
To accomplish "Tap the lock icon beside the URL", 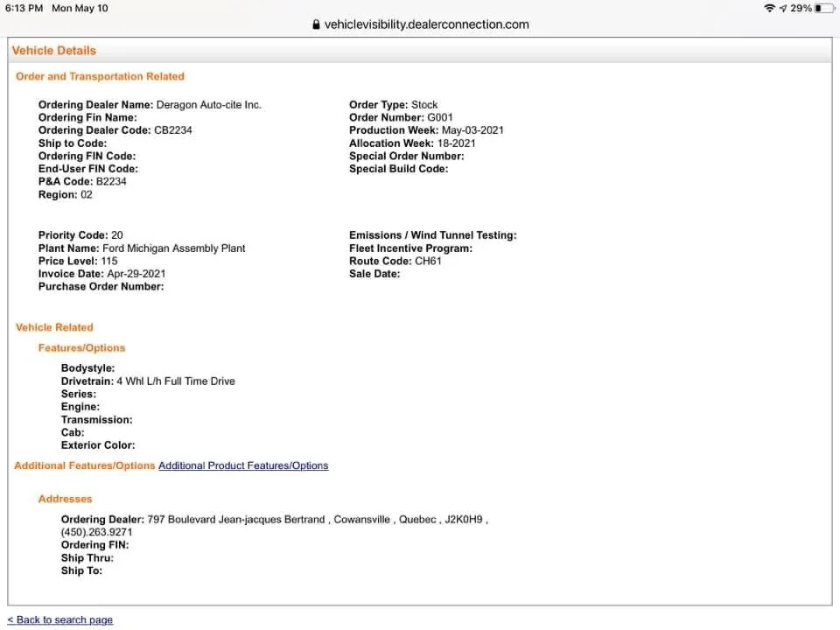I will (316, 24).
